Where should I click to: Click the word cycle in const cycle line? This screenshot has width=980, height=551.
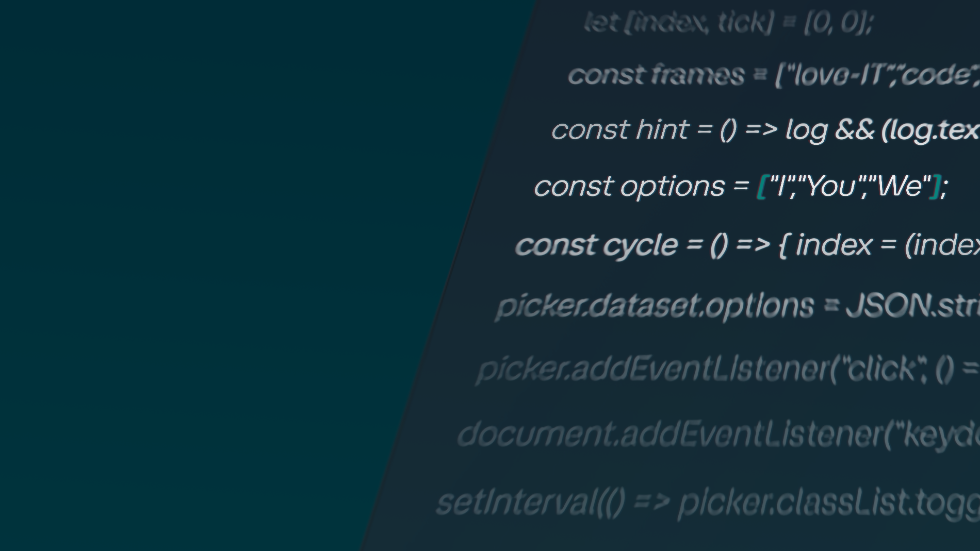640,245
